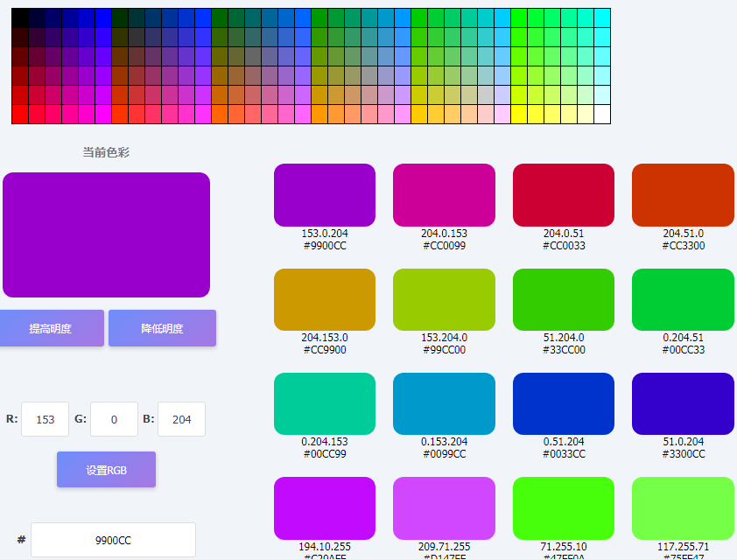Click the 降低明度 button
Screen dimensions: 737x560
coord(162,328)
